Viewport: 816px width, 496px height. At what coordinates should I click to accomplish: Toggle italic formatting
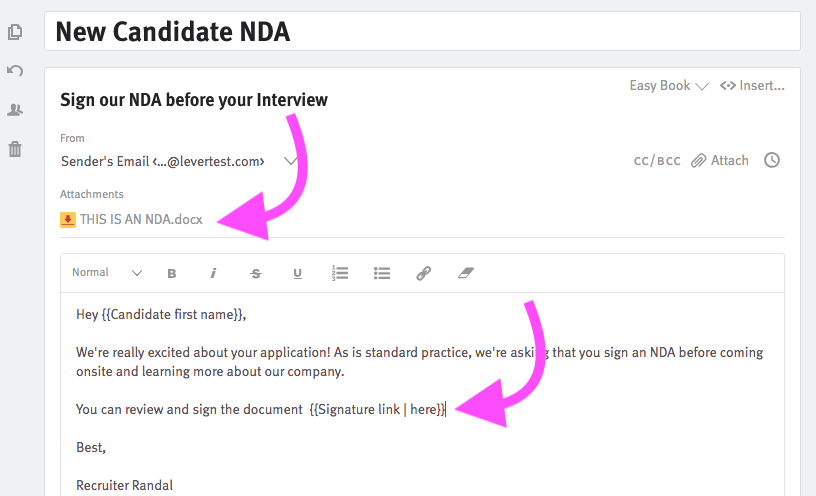pyautogui.click(x=213, y=273)
